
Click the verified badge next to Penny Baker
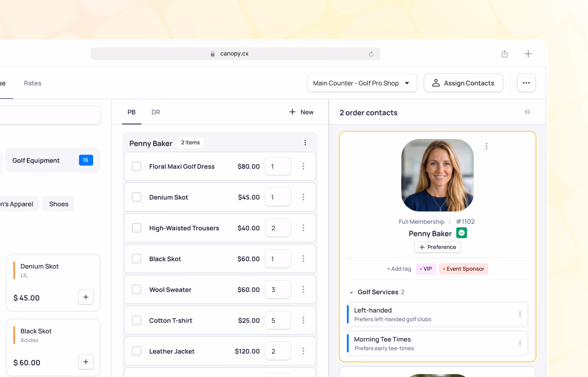(x=462, y=233)
